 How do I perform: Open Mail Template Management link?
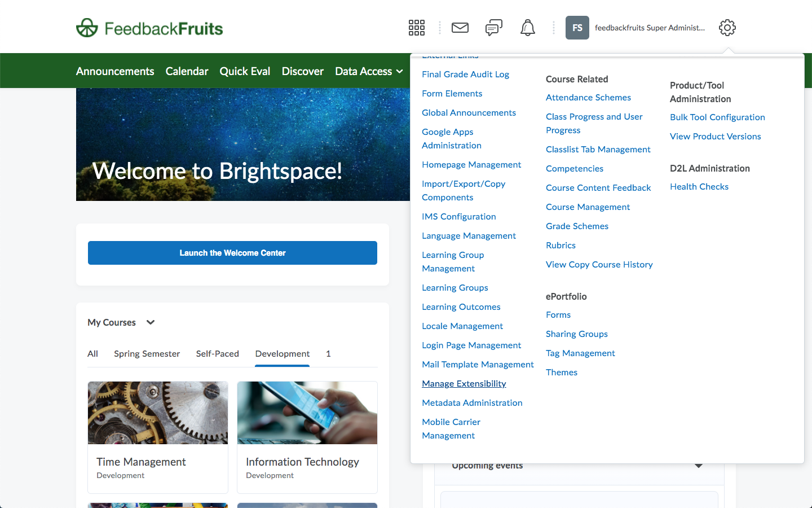coord(478,364)
